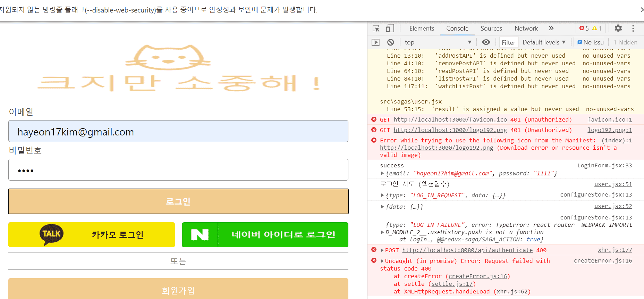Expand the POST authenticate 400 error
The width and height of the screenshot is (644, 299).
382,250
